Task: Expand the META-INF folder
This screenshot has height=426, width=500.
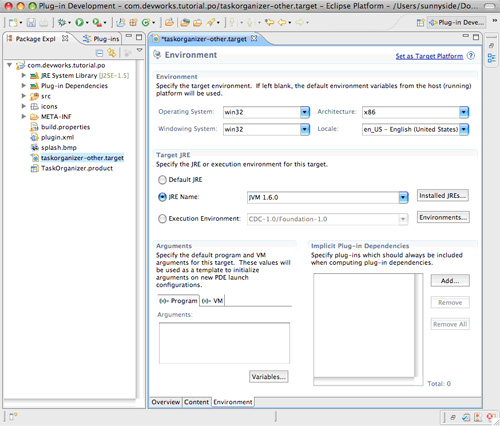Action: (x=23, y=116)
